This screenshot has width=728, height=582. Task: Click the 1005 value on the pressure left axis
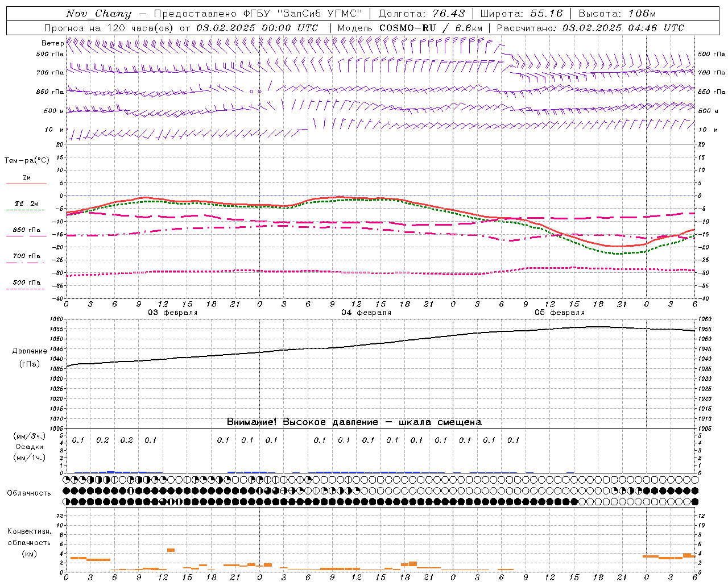(x=56, y=429)
